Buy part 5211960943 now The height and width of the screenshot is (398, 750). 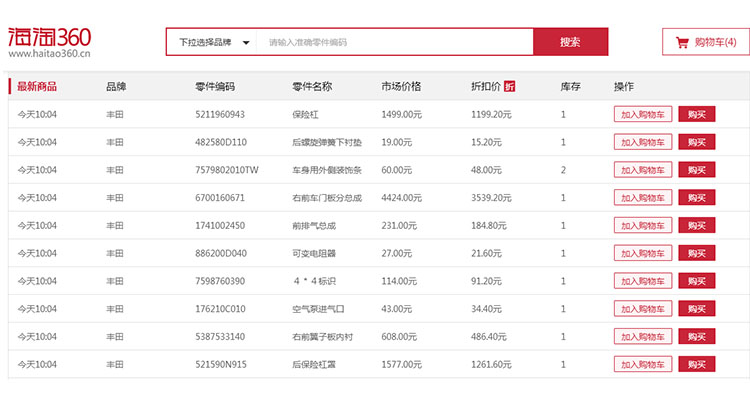click(x=696, y=114)
